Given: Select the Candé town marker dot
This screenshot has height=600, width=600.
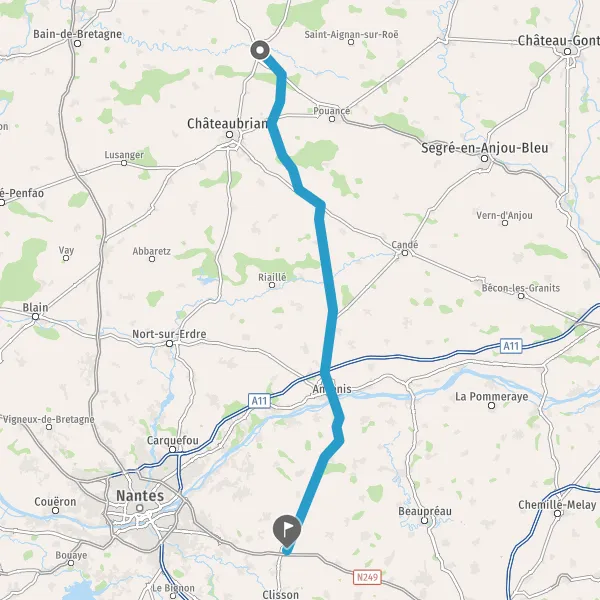Looking at the screenshot, I should point(404,253).
